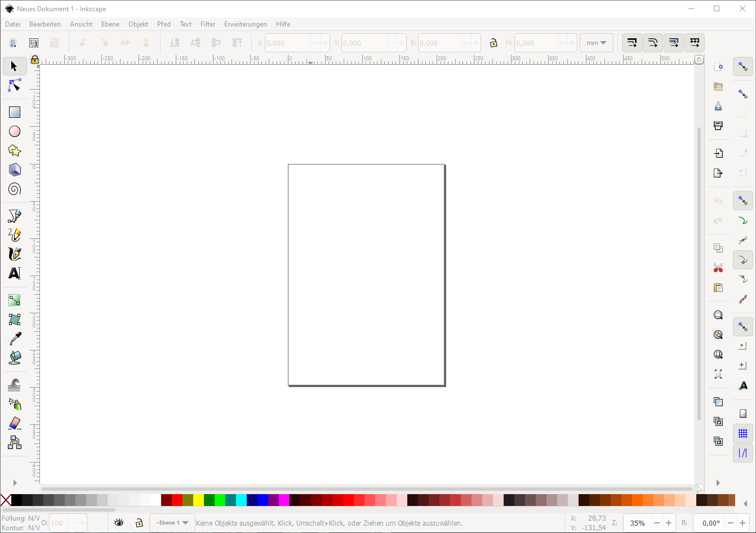Screen dimensions: 756x533
Task: Open the mm units dropdown
Action: pyautogui.click(x=596, y=43)
